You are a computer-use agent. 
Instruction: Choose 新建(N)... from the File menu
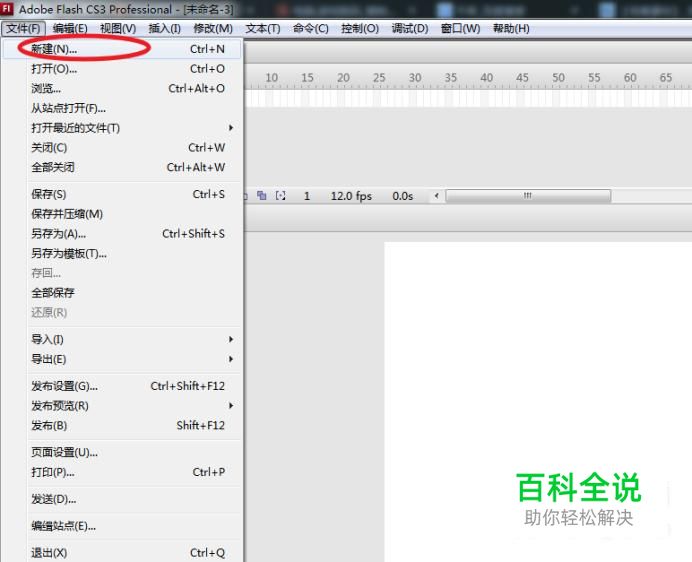122,49
